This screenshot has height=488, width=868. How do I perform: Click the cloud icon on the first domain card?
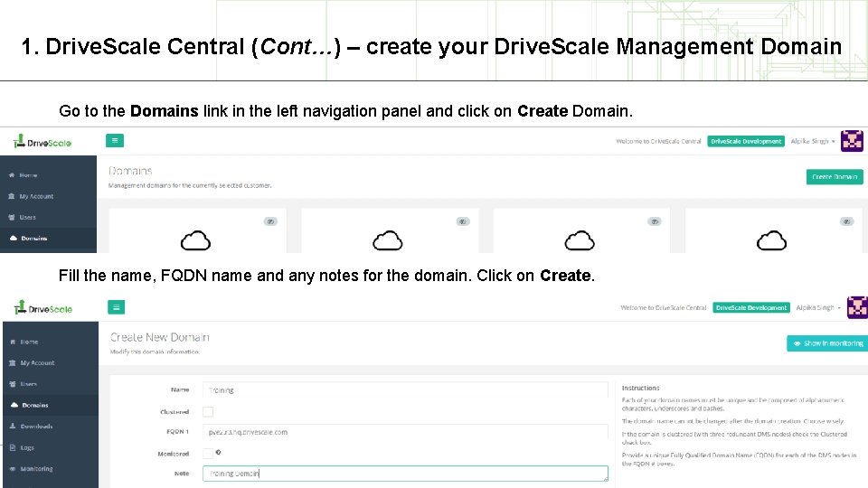pyautogui.click(x=195, y=240)
